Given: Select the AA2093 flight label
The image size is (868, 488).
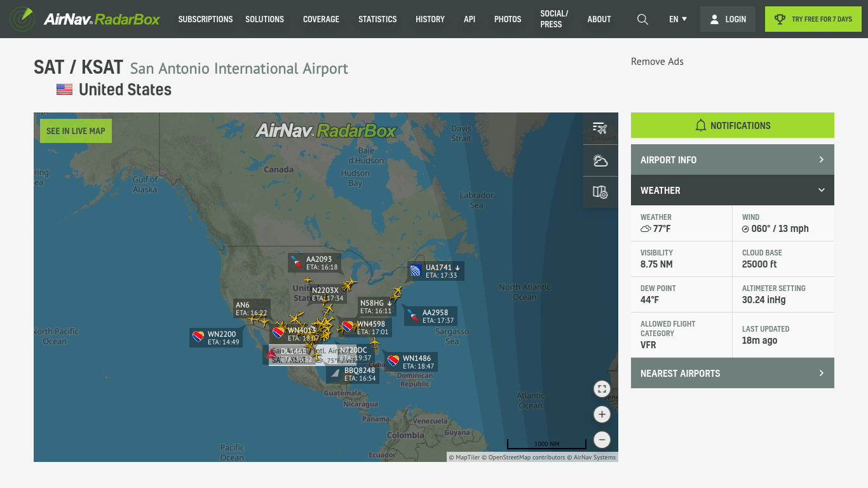Looking at the screenshot, I should tap(315, 263).
